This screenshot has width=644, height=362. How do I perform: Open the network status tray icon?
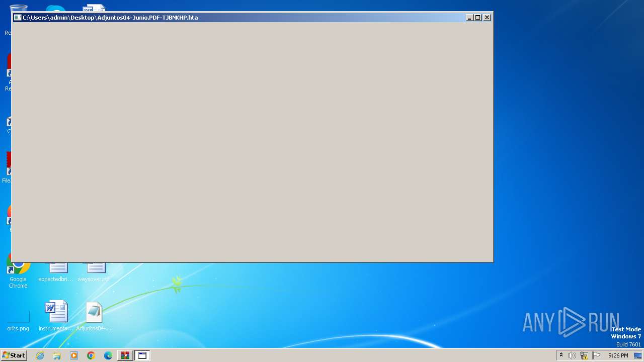[584, 355]
